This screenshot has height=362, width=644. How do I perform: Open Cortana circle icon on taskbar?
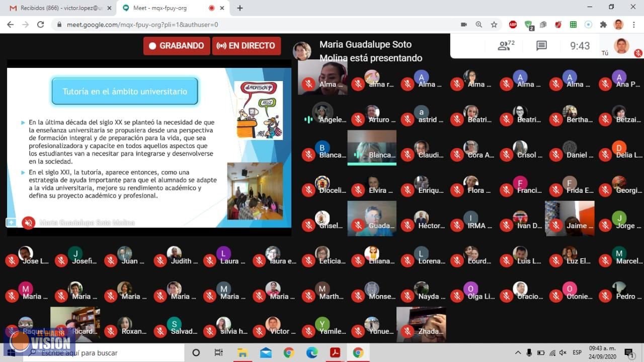click(x=196, y=352)
